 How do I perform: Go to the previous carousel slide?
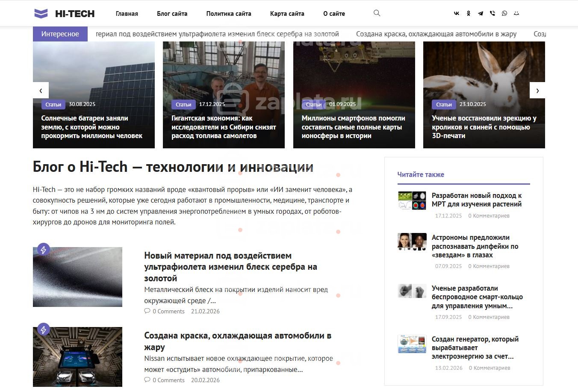(x=41, y=90)
